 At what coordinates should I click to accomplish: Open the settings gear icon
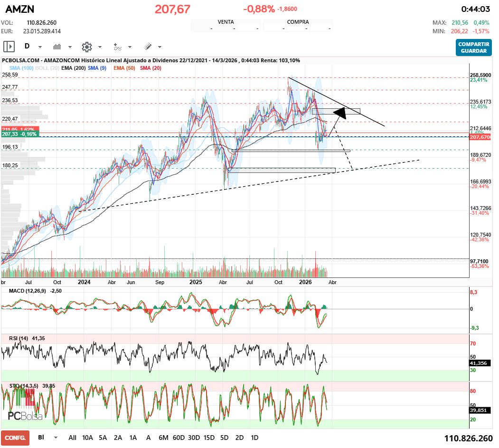[x=86, y=47]
